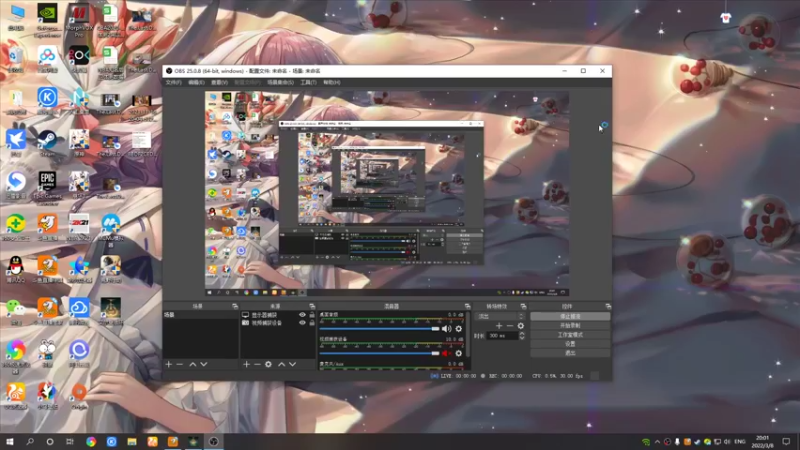Toggle lock on 显示器捕获 source

(312, 315)
